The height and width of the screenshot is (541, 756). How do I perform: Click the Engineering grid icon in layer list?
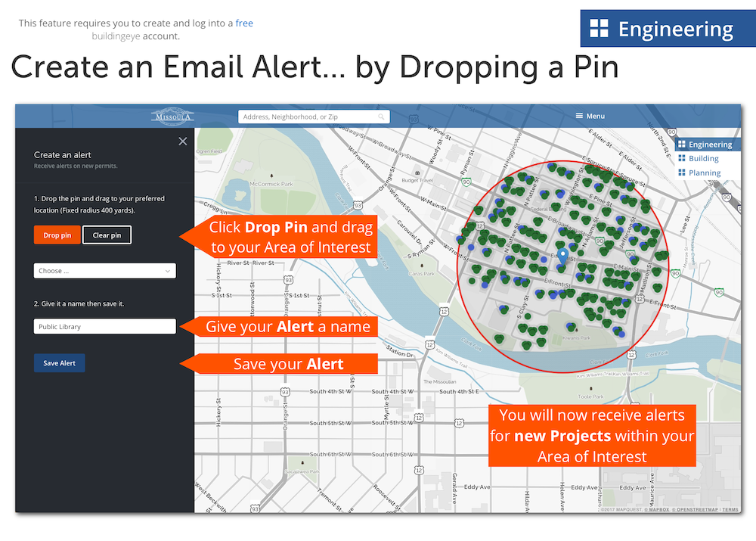click(682, 144)
